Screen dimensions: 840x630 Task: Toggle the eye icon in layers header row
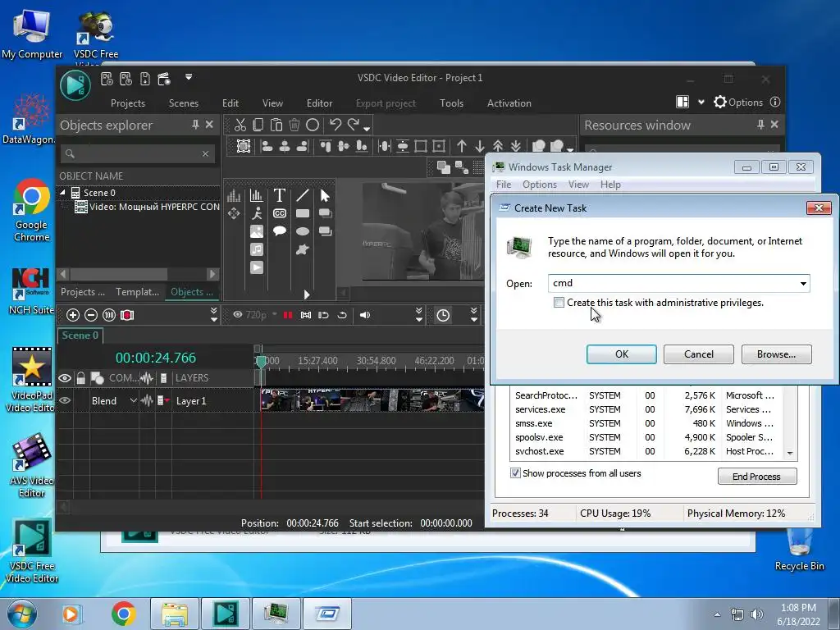pyautogui.click(x=65, y=378)
